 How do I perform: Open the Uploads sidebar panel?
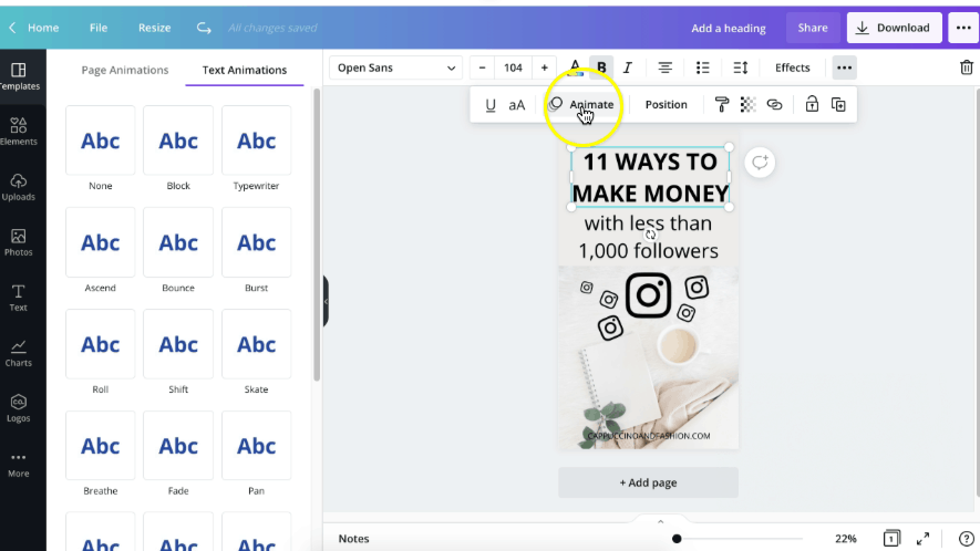(18, 187)
